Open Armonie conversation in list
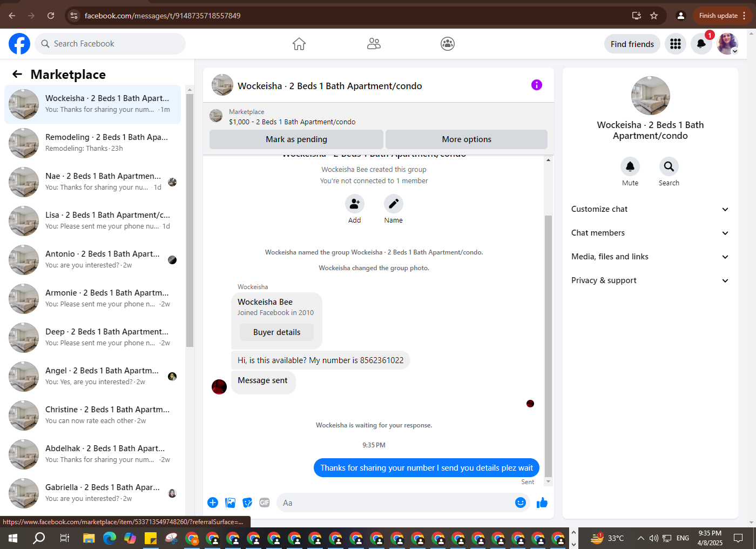 93,299
